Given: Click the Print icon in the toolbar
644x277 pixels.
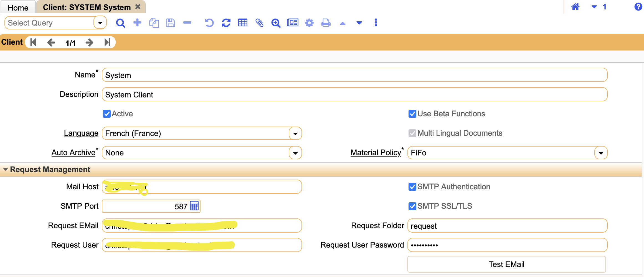Looking at the screenshot, I should (326, 23).
